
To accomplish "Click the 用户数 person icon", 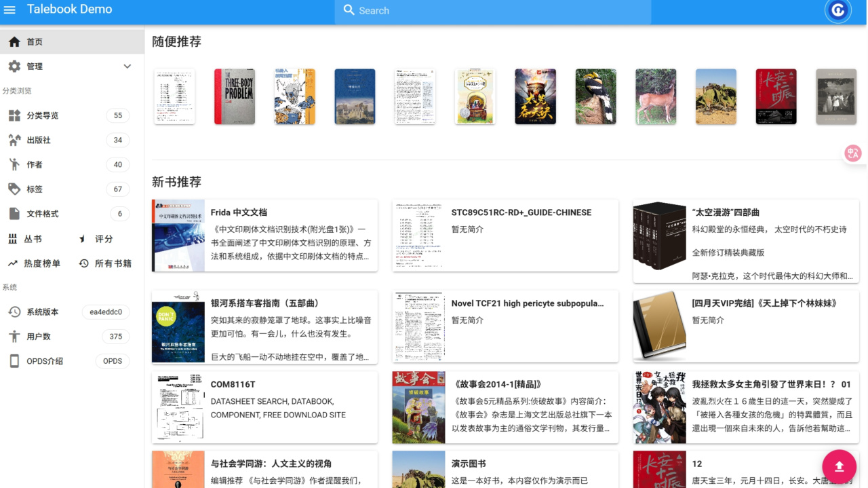I will point(14,337).
